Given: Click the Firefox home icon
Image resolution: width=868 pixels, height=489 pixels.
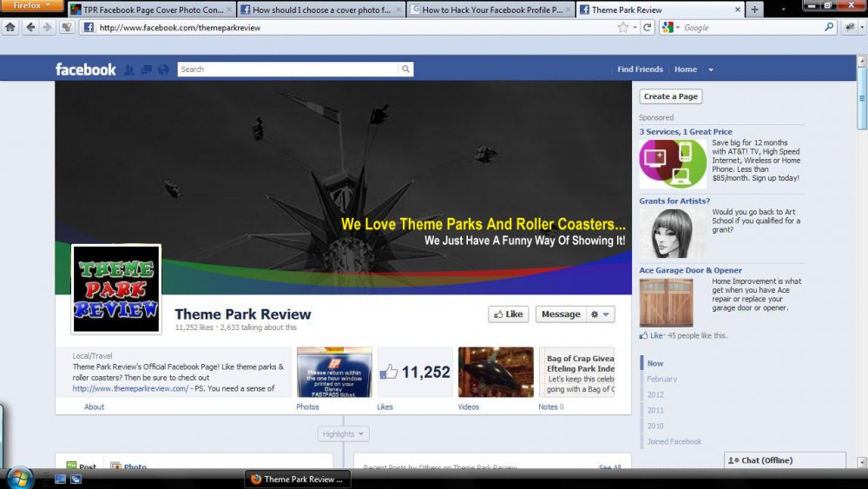Looking at the screenshot, I should [x=10, y=28].
